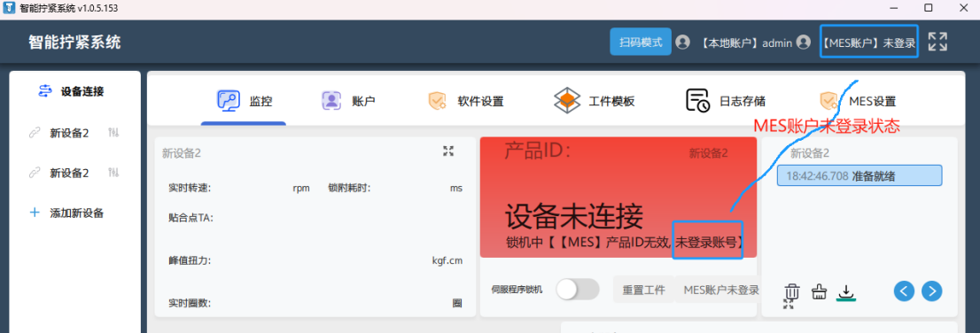Screen dimensions: 980x333
Task: Click the fullscreen icon in the header
Action: (x=937, y=42)
